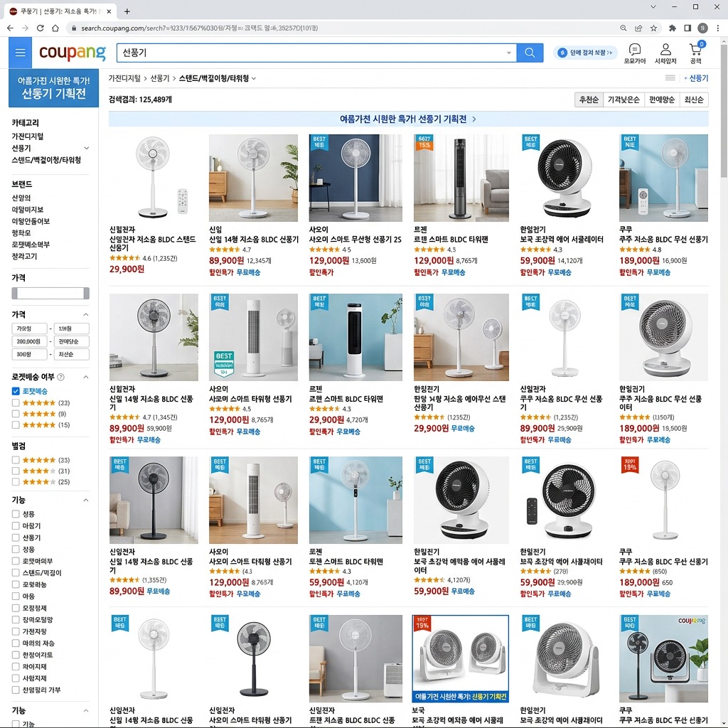728x728 pixels.
Task: Select the 가격낮은순 sort tab
Action: click(623, 100)
